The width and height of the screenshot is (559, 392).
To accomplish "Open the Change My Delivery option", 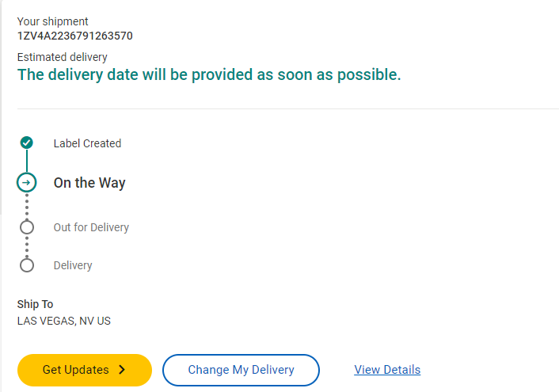I will [x=241, y=370].
